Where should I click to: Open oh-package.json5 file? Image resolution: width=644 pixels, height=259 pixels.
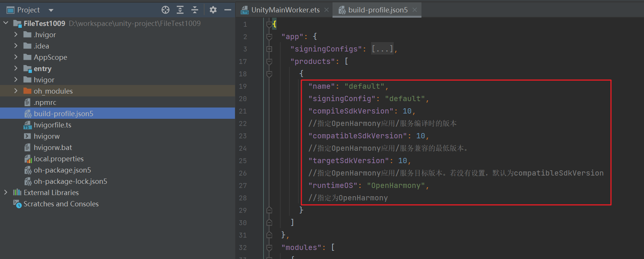point(62,170)
